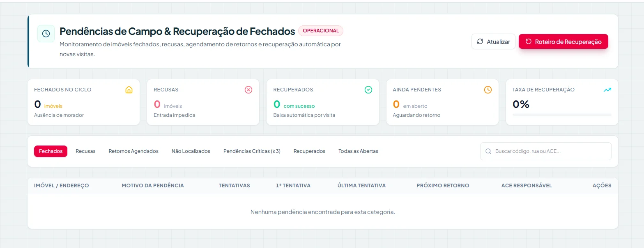Show the Todas as Abertas tab
644x248 pixels.
(358, 151)
